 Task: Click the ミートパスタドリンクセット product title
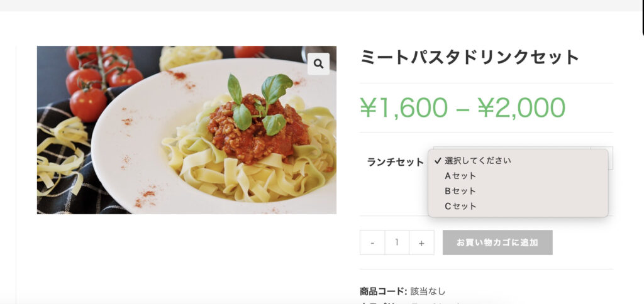click(x=469, y=58)
